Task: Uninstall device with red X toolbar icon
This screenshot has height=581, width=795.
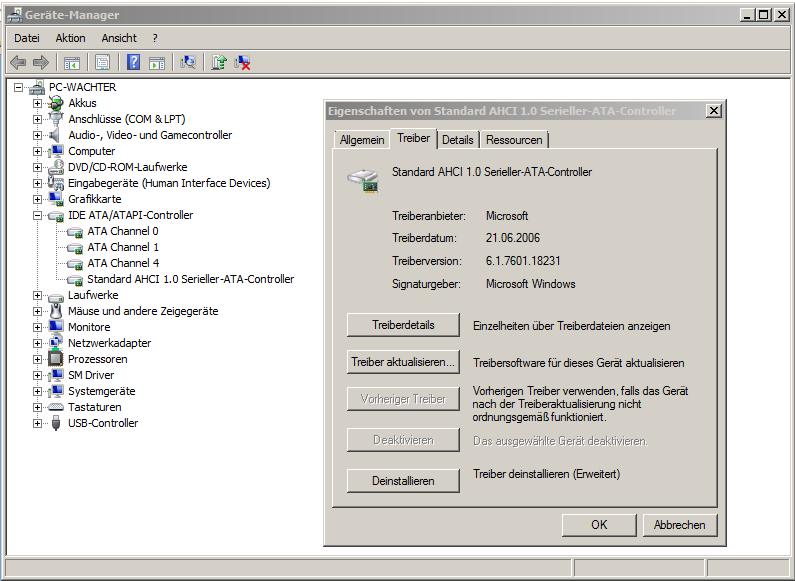Action: coord(242,62)
